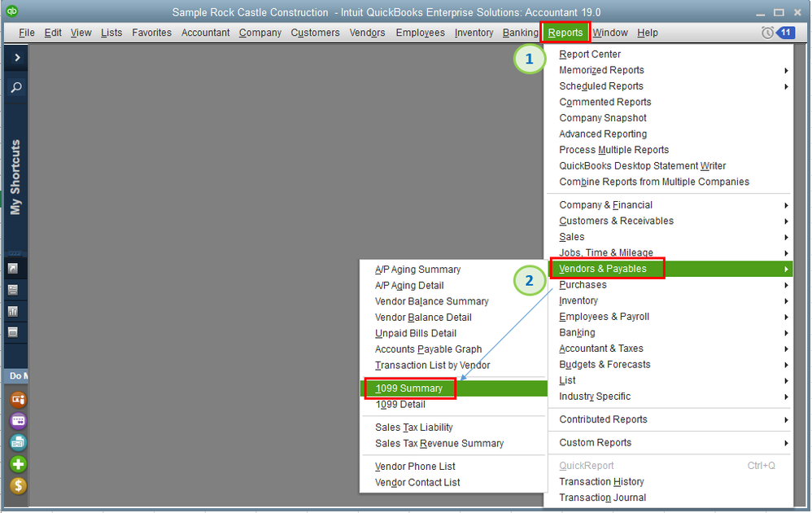Expand Purchases submenu
The width and height of the screenshot is (812, 513).
pos(669,285)
